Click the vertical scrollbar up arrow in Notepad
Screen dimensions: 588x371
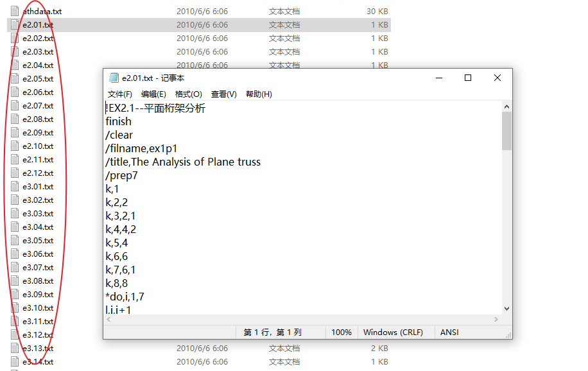[x=506, y=107]
